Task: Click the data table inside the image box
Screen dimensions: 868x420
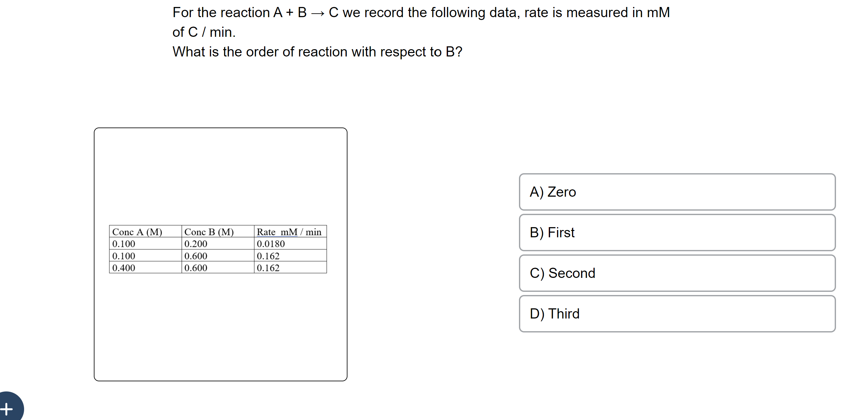Action: 218,249
